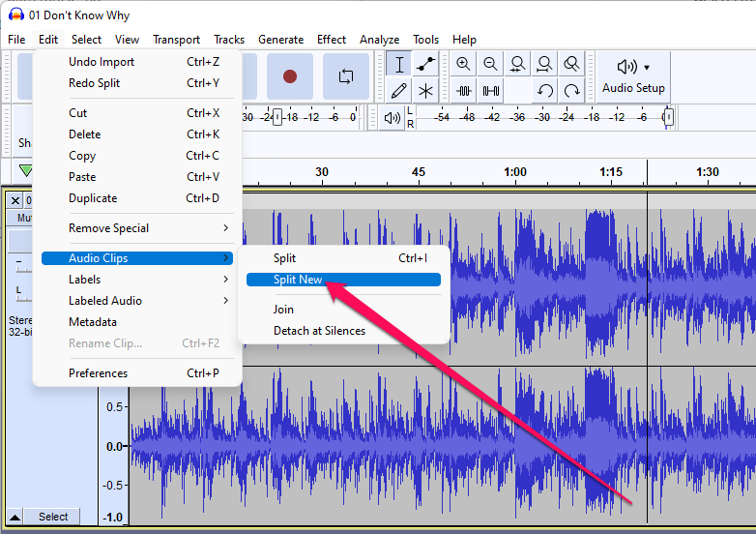Adjust the playback level slider handle
The width and height of the screenshot is (756, 534).
(668, 117)
